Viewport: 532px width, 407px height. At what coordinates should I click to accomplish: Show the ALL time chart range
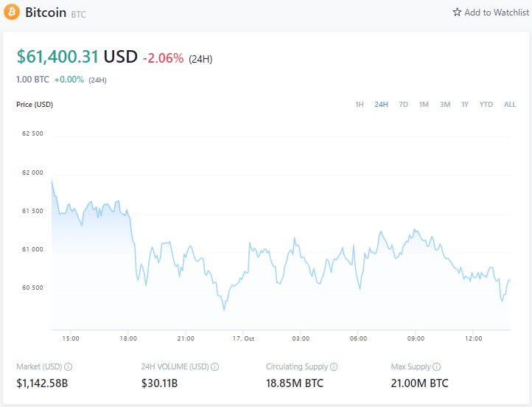[510, 105]
